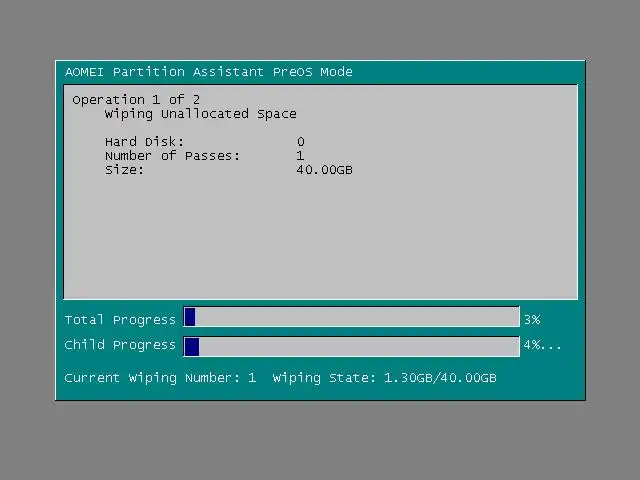Viewport: 640px width, 480px height.
Task: Click the Total Progress bar
Action: tap(351, 317)
